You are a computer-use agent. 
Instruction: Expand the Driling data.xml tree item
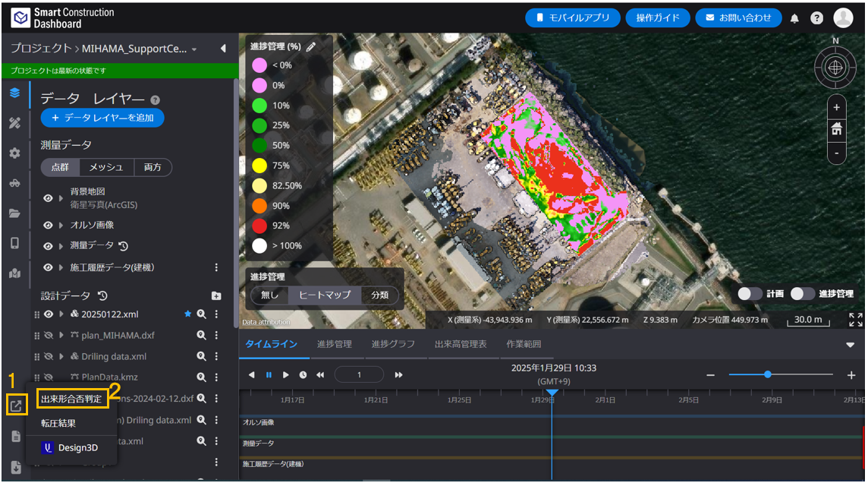click(x=61, y=356)
